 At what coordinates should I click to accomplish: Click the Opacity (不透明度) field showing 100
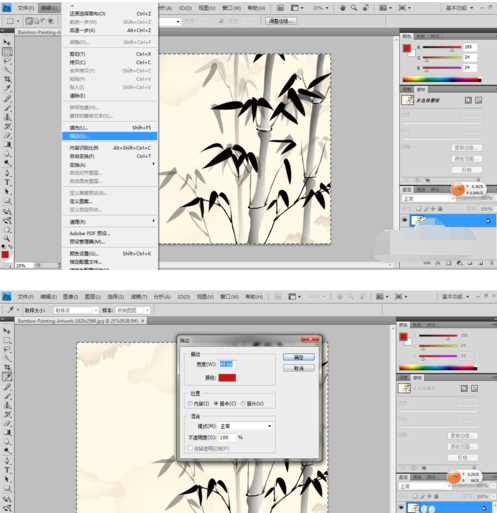pyautogui.click(x=227, y=437)
